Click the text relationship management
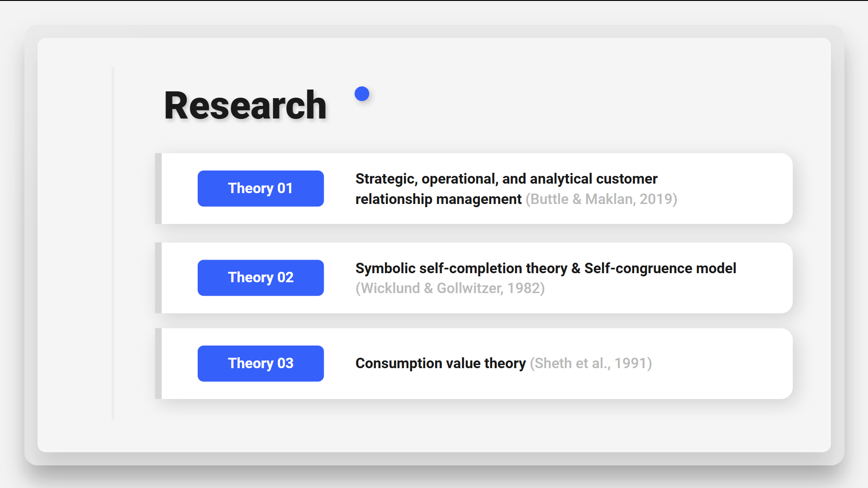 pos(438,199)
